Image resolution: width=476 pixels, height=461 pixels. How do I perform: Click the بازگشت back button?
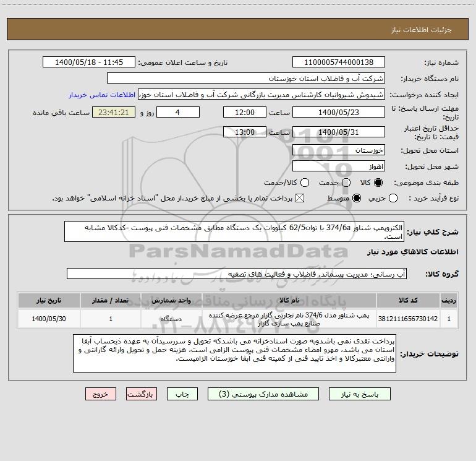pyautogui.click(x=142, y=394)
